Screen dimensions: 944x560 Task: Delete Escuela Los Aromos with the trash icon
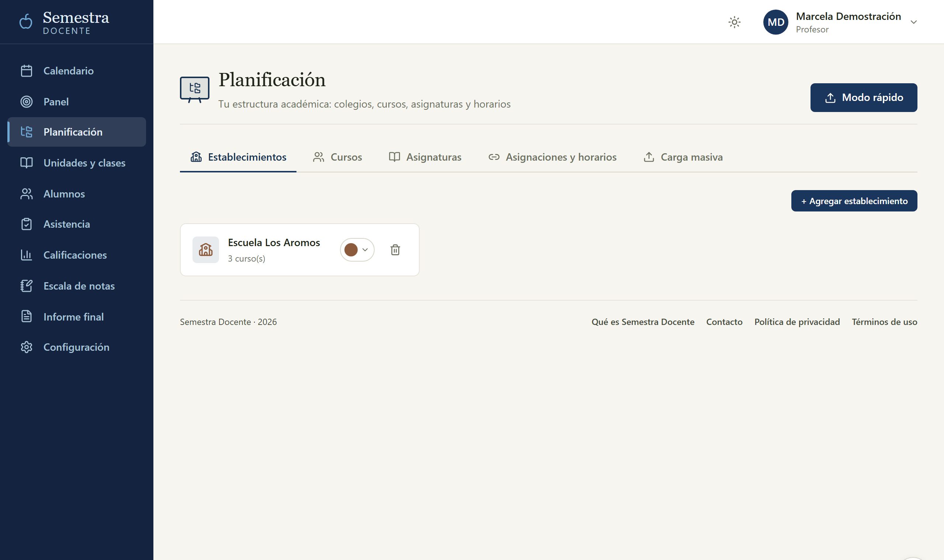tap(395, 250)
